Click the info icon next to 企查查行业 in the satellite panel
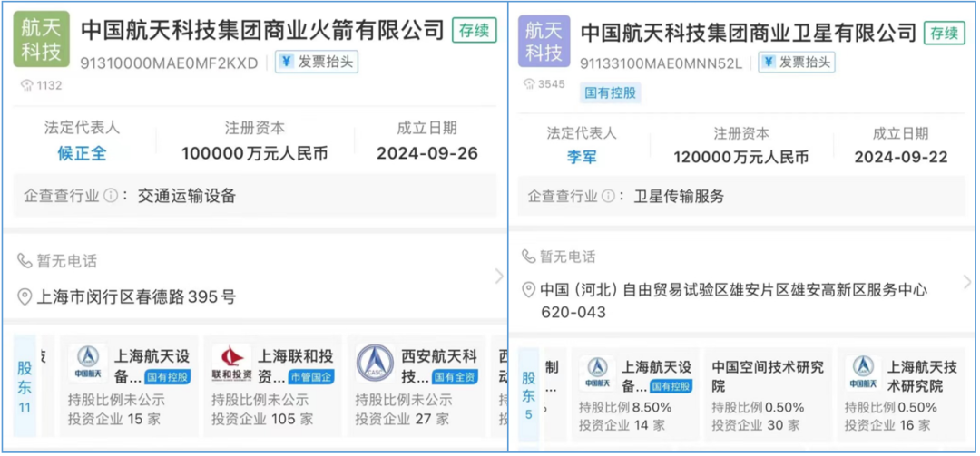This screenshot has height=456, width=980. point(607,197)
